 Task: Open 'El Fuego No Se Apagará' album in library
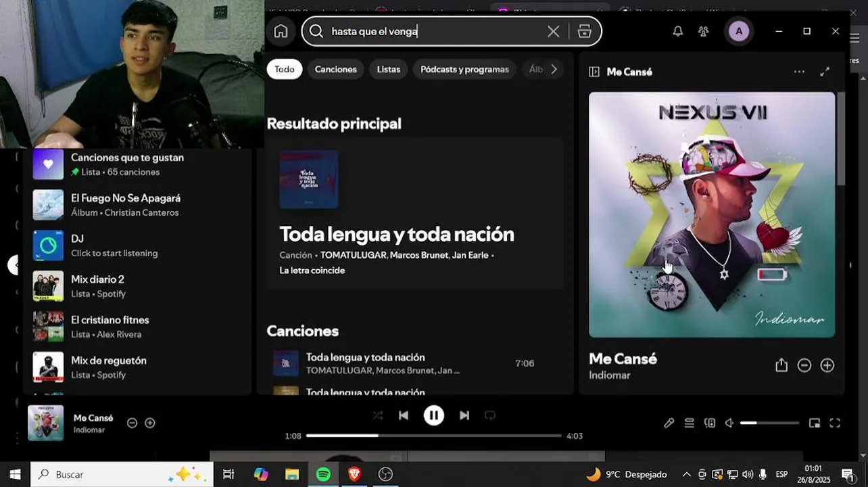pos(139,205)
